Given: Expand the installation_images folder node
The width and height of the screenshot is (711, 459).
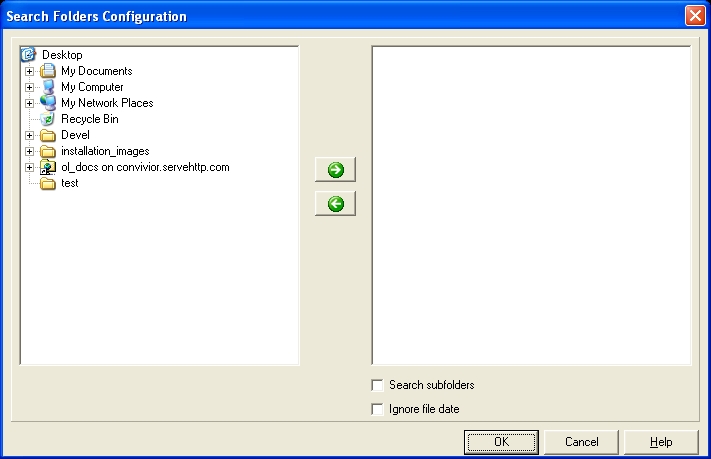Looking at the screenshot, I should (29, 151).
